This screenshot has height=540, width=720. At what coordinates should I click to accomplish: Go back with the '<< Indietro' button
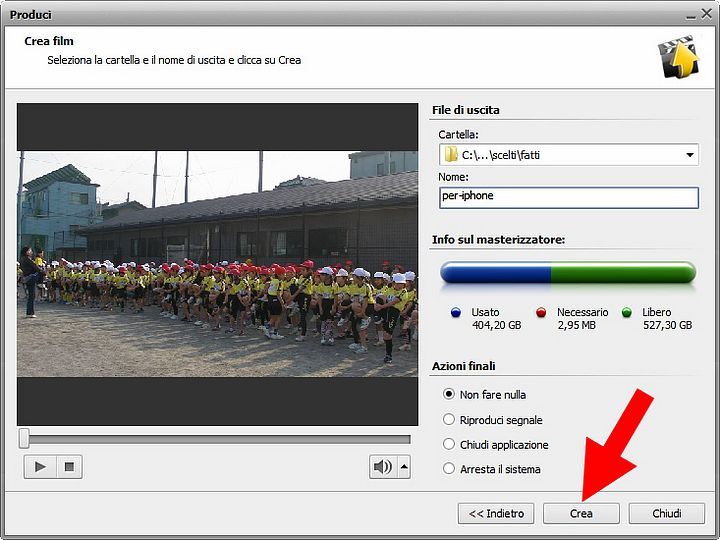coord(496,513)
